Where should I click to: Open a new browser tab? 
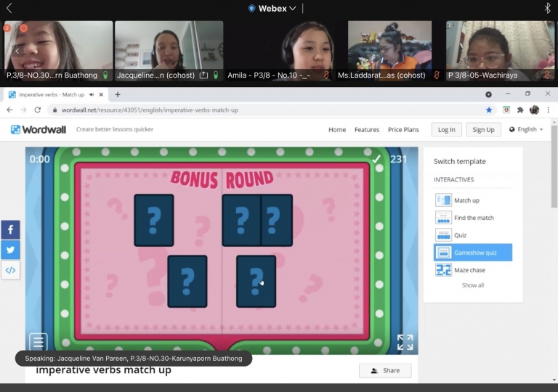coord(118,94)
